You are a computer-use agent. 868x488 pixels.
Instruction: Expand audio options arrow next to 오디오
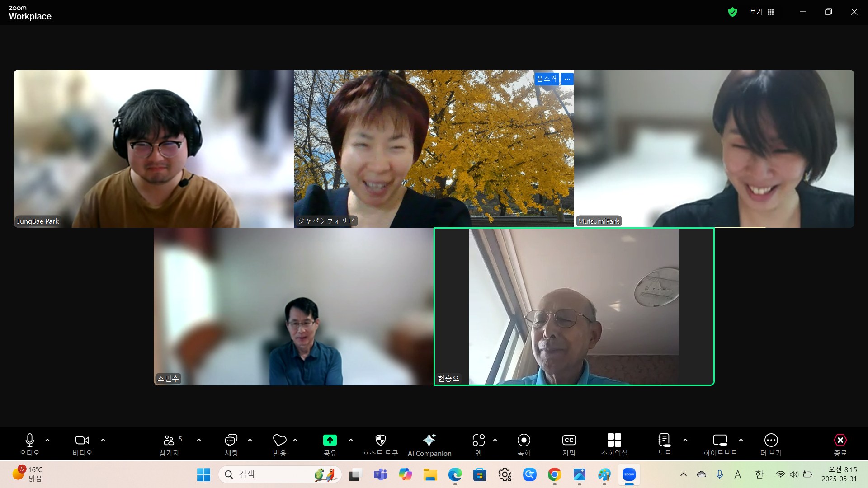click(x=47, y=440)
